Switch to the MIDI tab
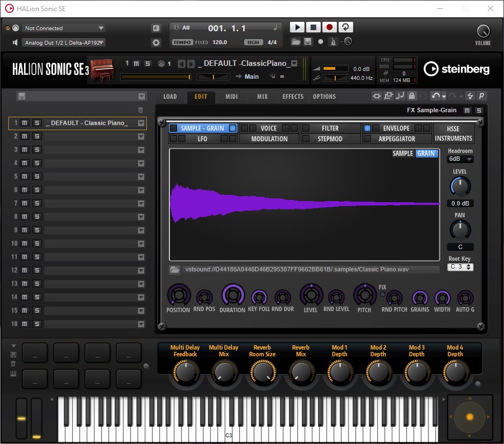Viewport: 504px width, 444px height. point(231,97)
